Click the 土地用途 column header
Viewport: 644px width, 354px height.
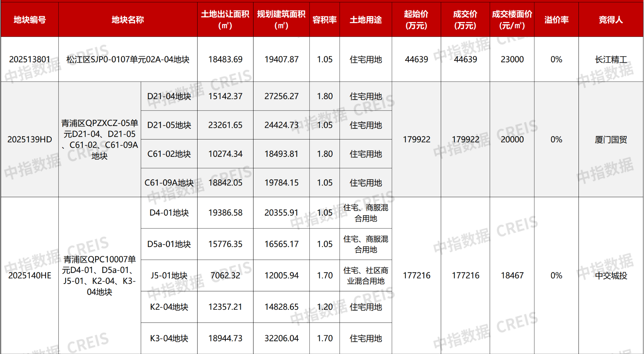(x=366, y=19)
